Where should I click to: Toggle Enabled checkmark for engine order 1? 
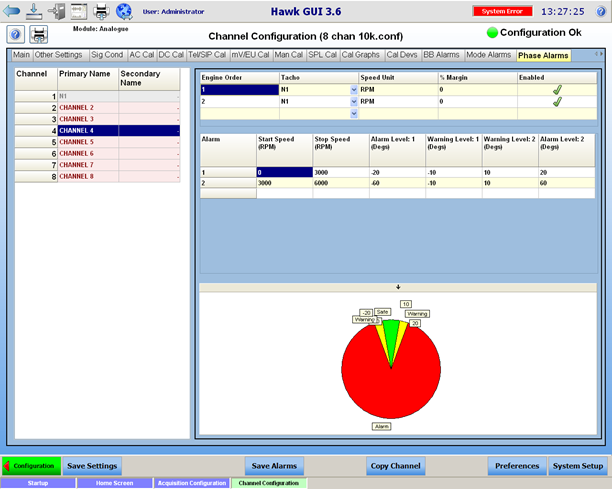[557, 90]
